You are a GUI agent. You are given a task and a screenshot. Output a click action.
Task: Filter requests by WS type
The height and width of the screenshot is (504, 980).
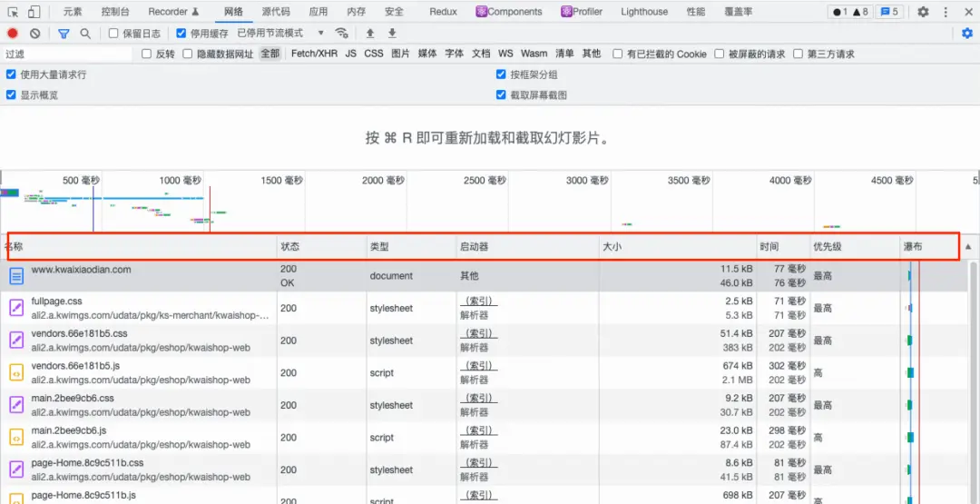click(x=505, y=54)
